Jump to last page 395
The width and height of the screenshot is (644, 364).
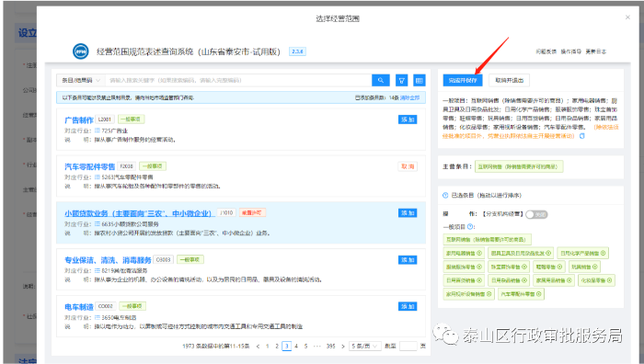click(330, 347)
